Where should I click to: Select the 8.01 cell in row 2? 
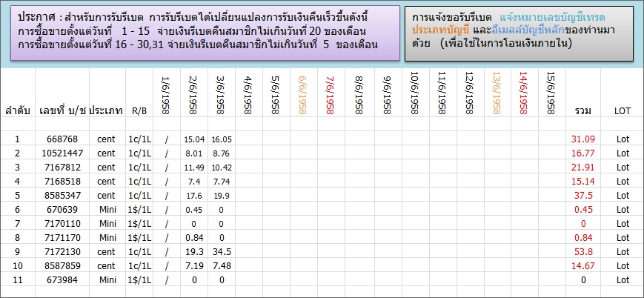194,153
